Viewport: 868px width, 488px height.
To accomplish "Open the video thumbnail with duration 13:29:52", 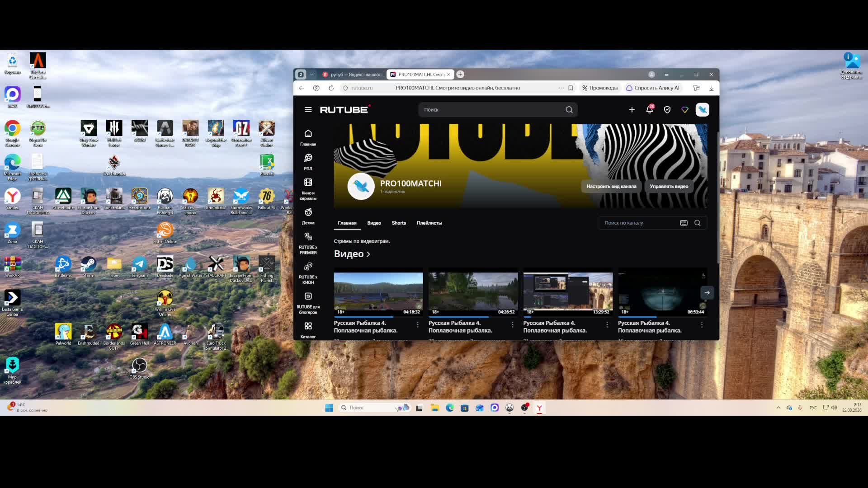I will pos(568,293).
